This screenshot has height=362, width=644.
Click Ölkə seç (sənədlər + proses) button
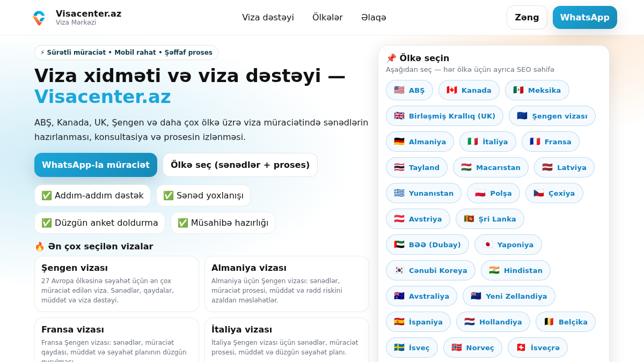[240, 165]
